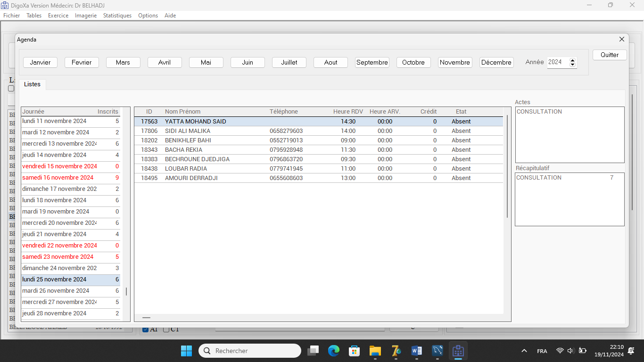
Task: Click the Windows Start button
Action: (x=187, y=351)
